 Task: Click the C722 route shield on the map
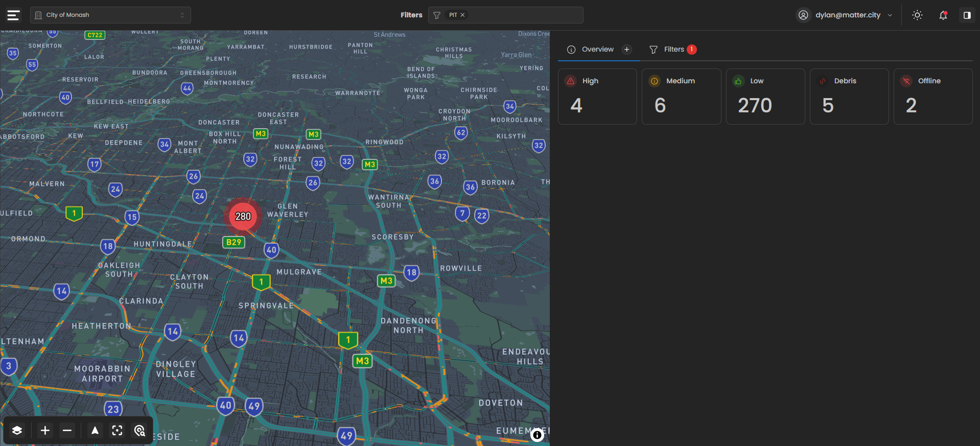pos(95,35)
